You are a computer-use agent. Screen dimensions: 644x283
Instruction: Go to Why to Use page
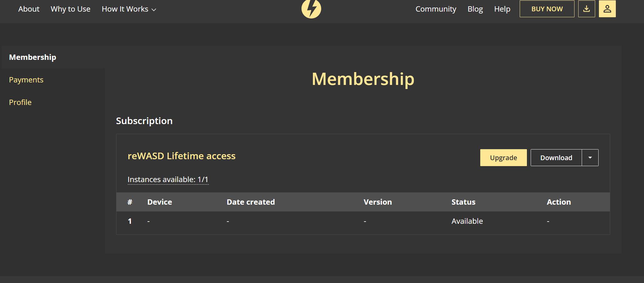click(x=70, y=9)
